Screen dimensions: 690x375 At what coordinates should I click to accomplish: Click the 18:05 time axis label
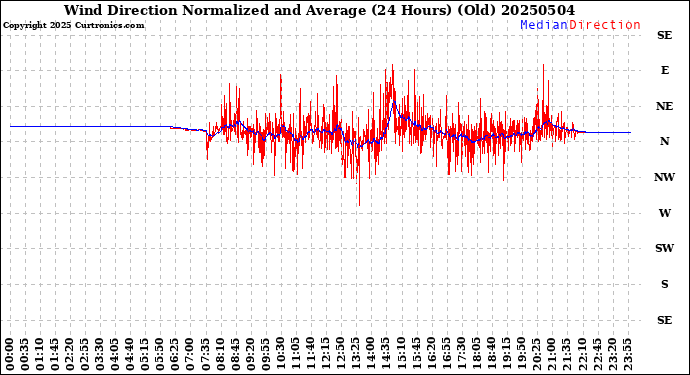point(476,354)
